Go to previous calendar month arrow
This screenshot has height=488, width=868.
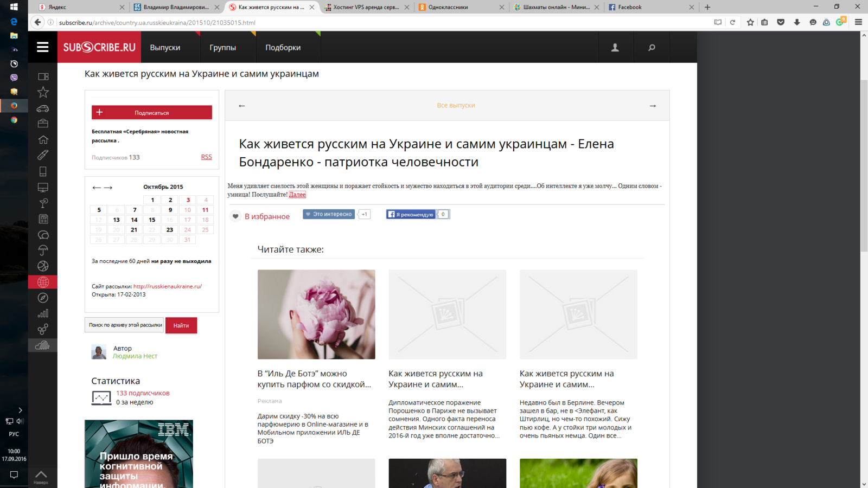96,188
